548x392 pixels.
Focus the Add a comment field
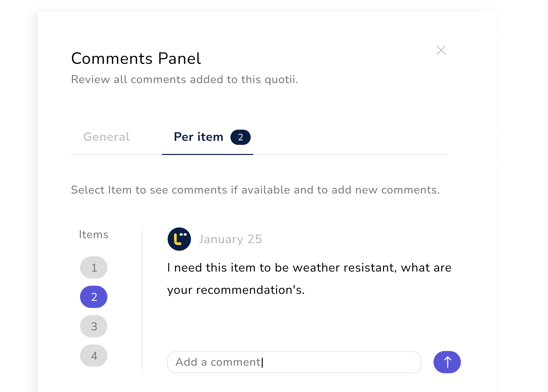tap(294, 362)
